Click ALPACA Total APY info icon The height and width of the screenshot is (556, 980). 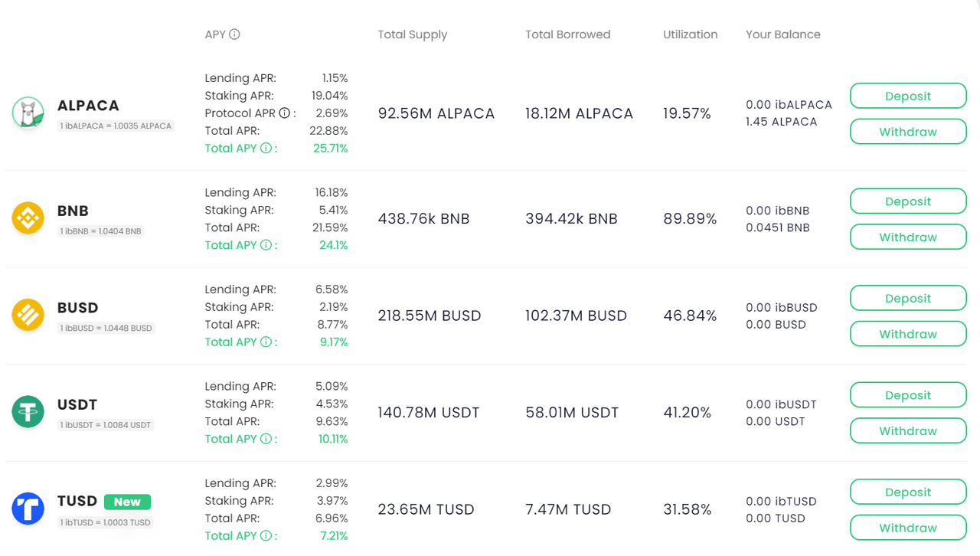tap(266, 149)
